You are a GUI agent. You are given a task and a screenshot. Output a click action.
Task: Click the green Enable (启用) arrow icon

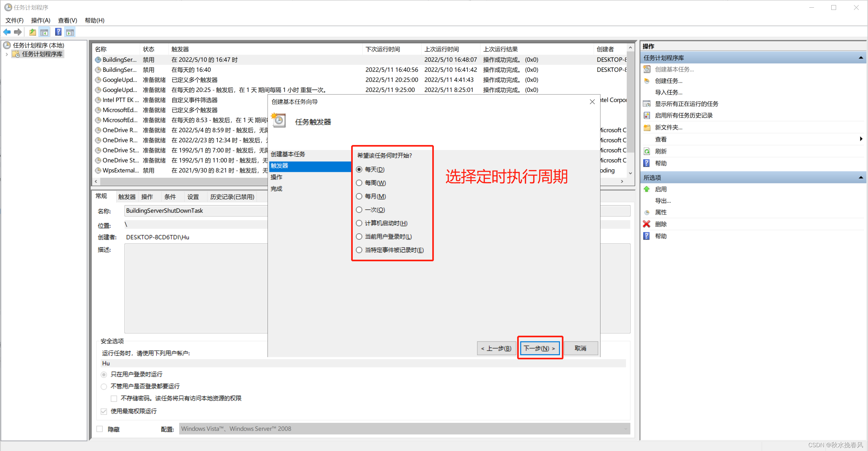[x=647, y=189]
